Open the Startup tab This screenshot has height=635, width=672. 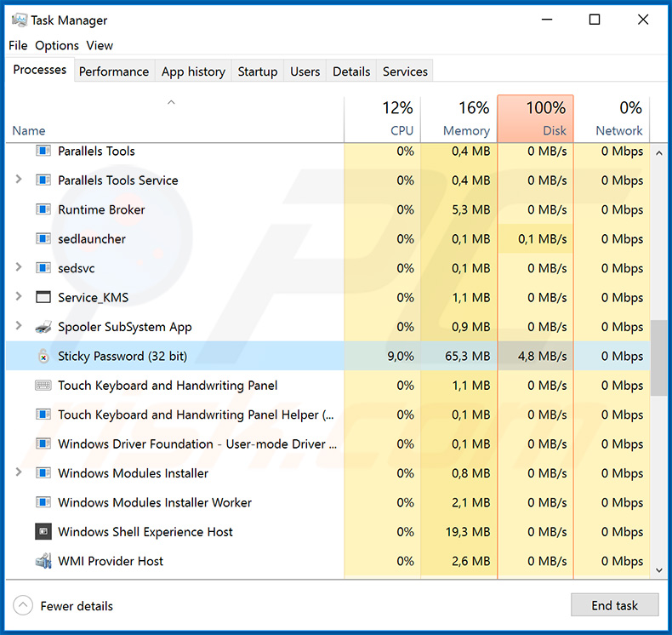[258, 72]
